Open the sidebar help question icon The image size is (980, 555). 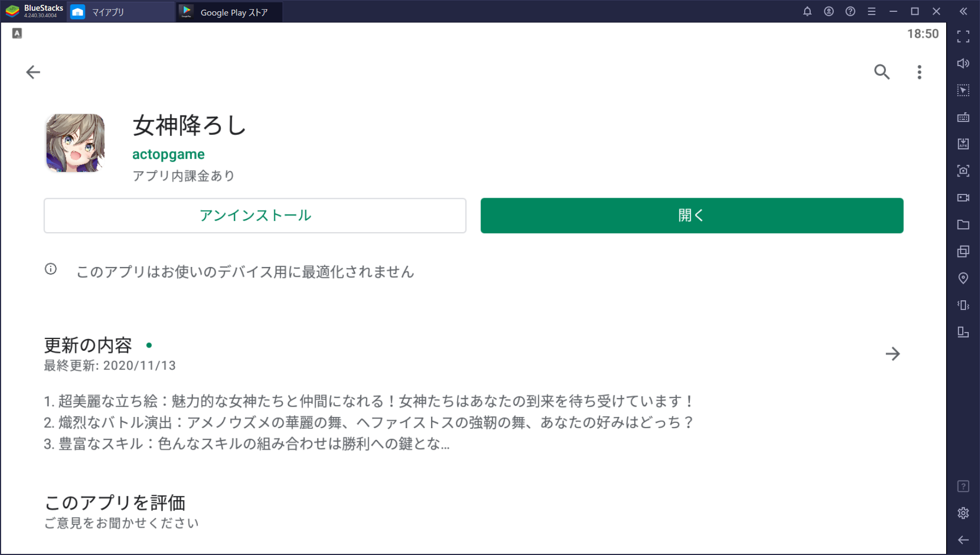tap(963, 486)
